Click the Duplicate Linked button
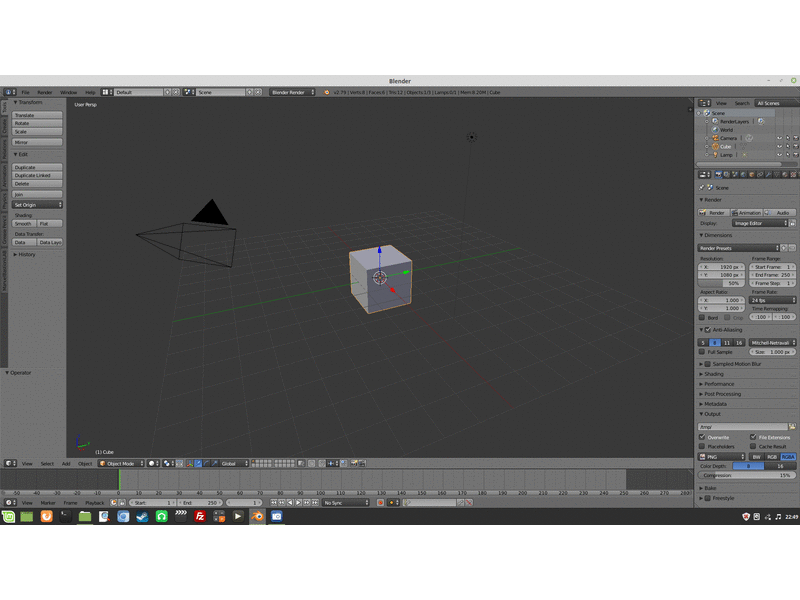 pyautogui.click(x=37, y=175)
